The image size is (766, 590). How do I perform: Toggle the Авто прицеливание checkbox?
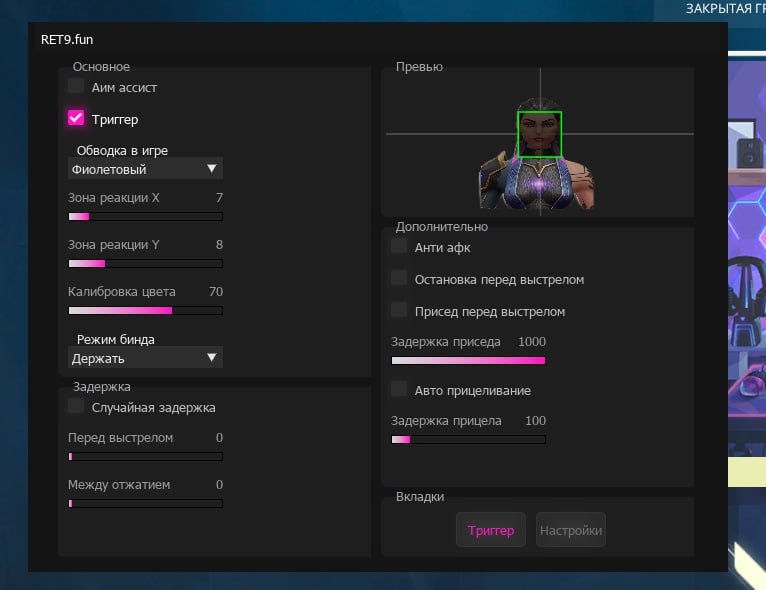click(399, 389)
